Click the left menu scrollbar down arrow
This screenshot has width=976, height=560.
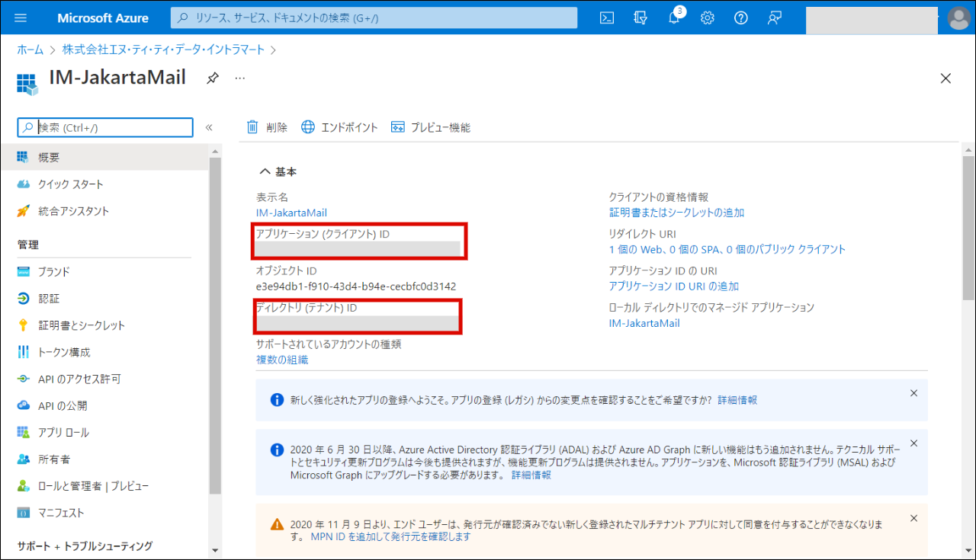(x=215, y=550)
